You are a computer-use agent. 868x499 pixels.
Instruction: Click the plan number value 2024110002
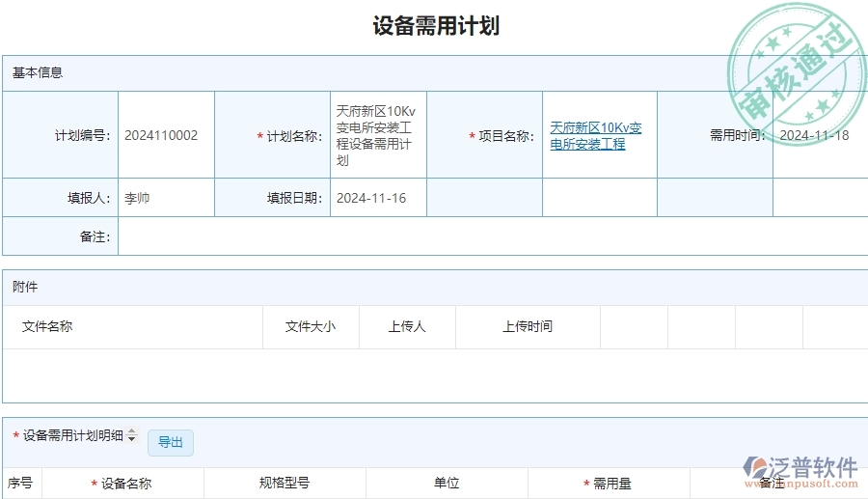click(161, 136)
